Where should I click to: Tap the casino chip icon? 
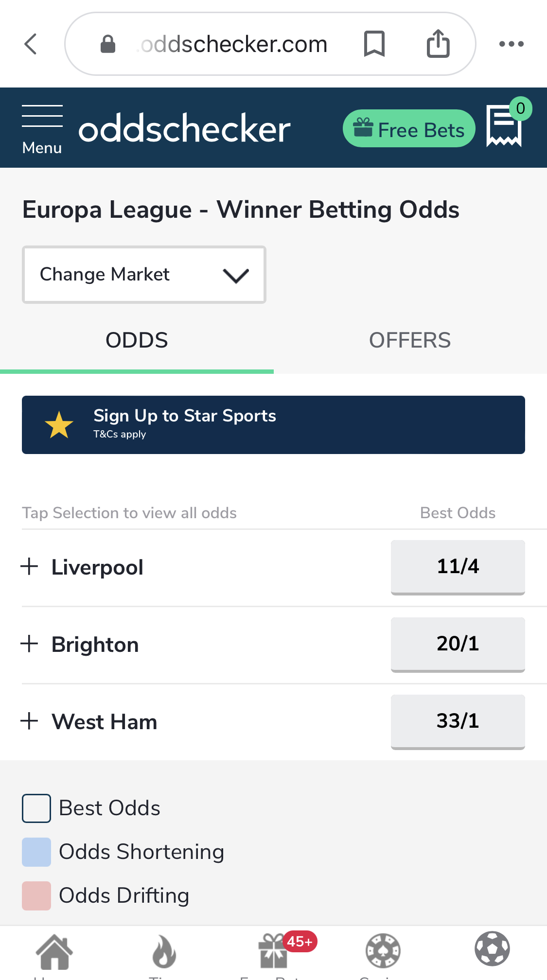point(383,950)
